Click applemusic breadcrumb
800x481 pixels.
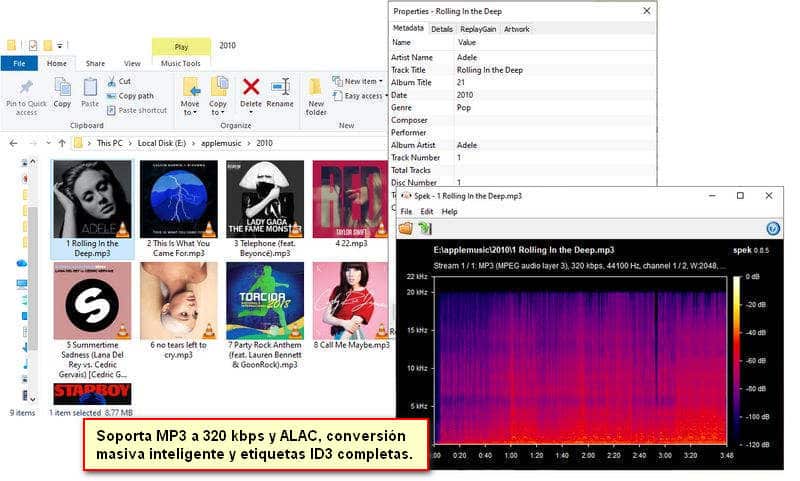[221, 143]
